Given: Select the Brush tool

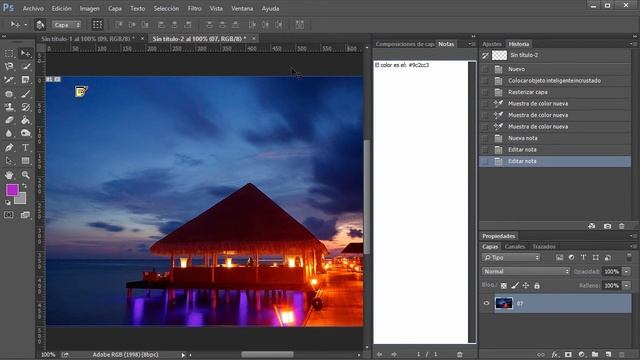Looking at the screenshot, I should click(25, 94).
